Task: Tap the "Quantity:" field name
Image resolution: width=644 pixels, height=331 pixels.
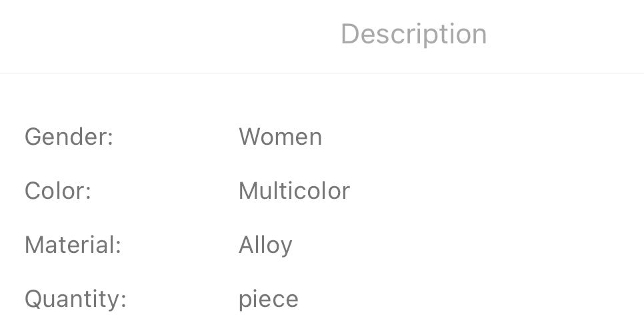Action: click(75, 299)
